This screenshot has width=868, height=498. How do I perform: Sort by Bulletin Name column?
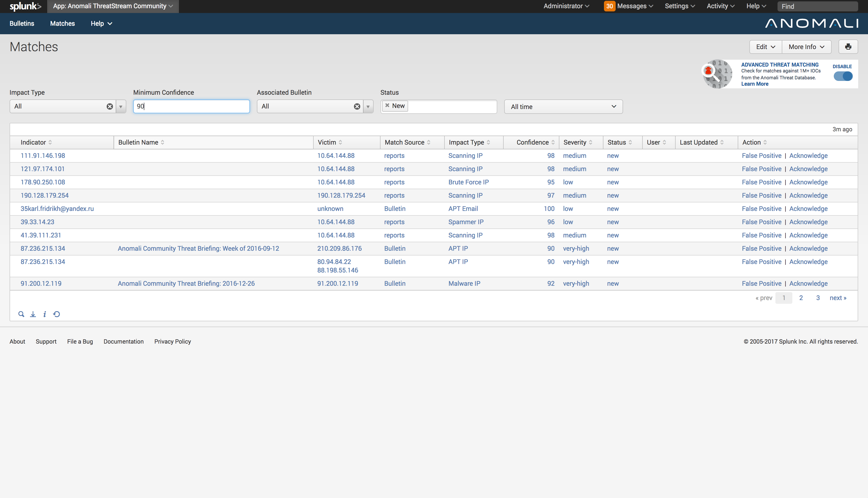(141, 142)
